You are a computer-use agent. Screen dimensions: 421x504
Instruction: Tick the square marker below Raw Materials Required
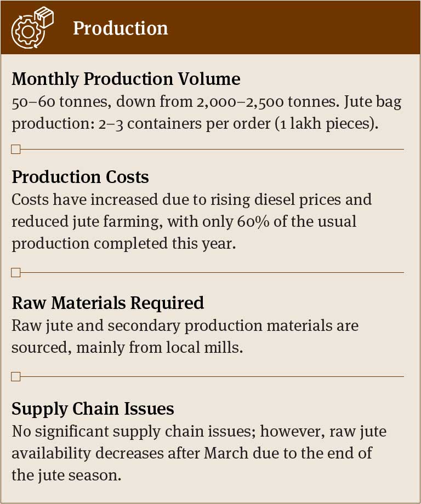point(16,376)
